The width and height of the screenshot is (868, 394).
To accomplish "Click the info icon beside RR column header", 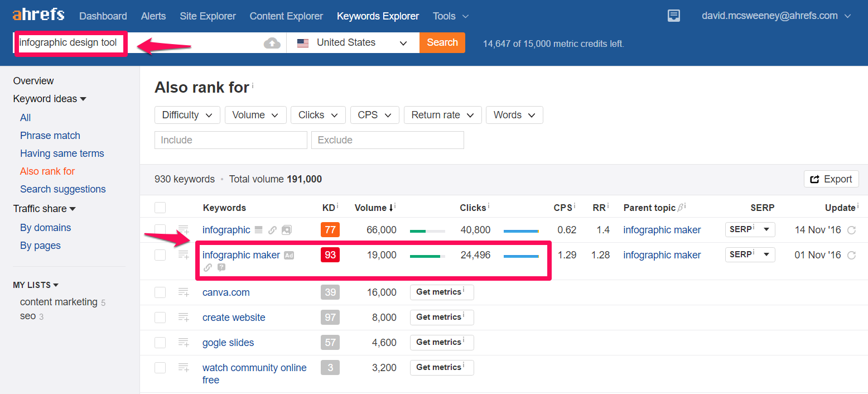I will click(x=609, y=206).
